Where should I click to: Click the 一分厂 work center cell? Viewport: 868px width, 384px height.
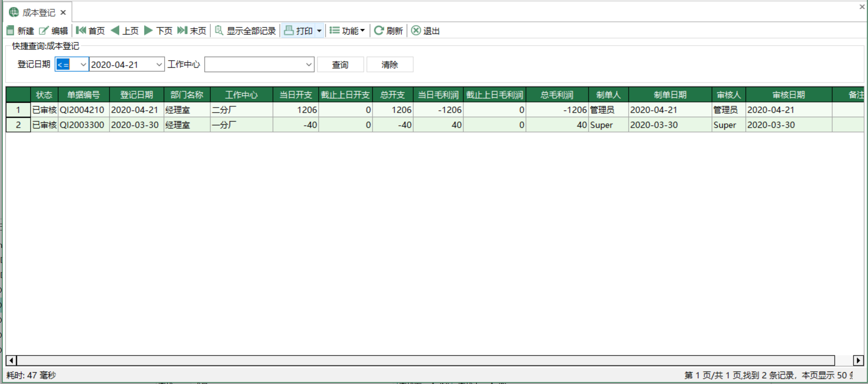(x=241, y=125)
